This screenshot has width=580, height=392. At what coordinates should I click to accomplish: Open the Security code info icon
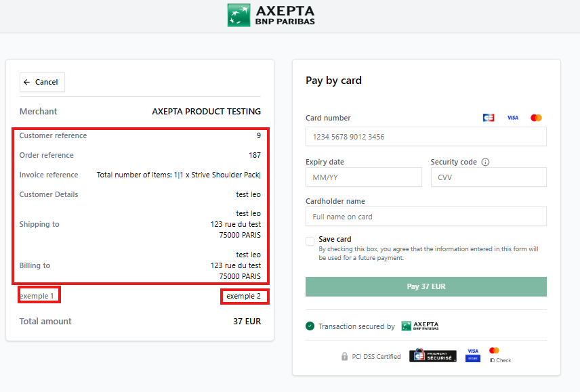point(485,162)
